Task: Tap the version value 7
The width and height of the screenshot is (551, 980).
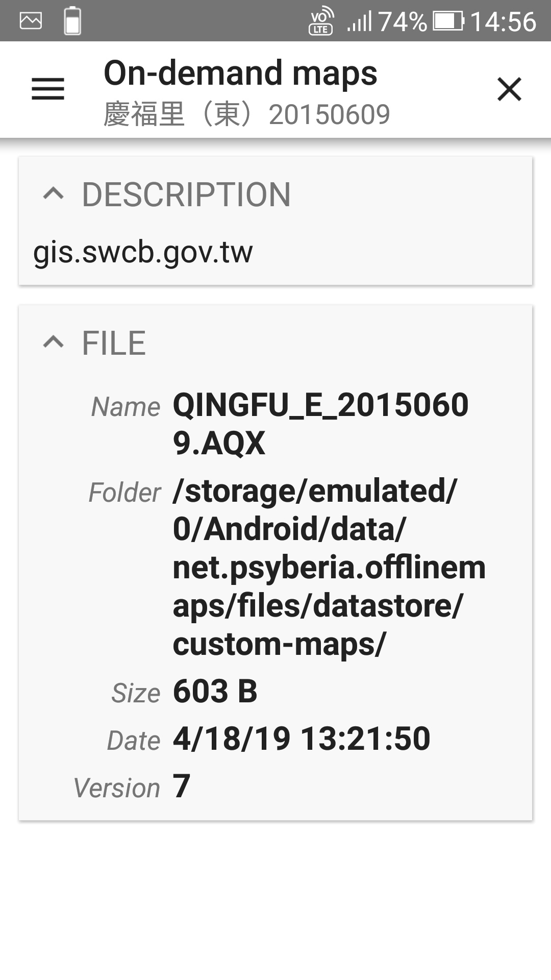Action: 182,786
